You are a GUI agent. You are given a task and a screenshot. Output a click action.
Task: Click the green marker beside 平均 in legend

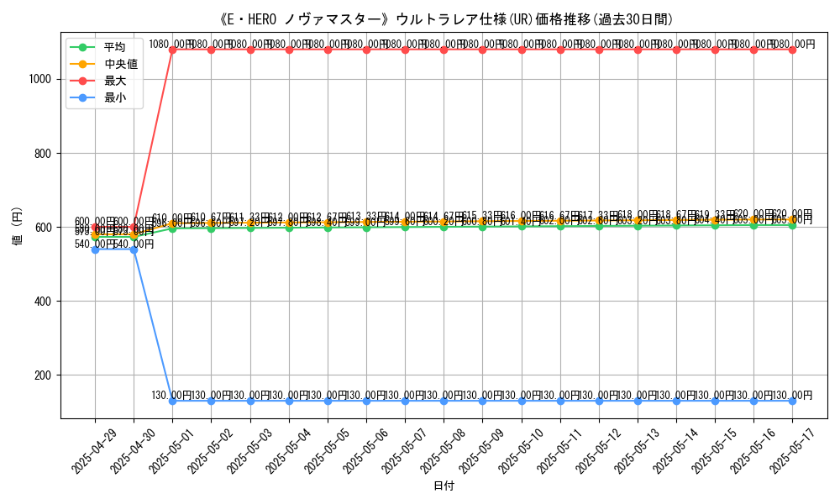tap(82, 47)
